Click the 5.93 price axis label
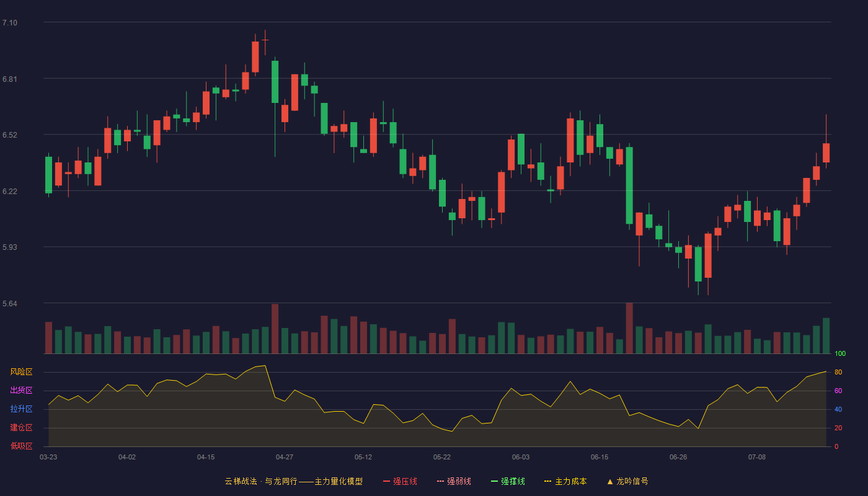The width and height of the screenshot is (868, 496). tap(10, 247)
